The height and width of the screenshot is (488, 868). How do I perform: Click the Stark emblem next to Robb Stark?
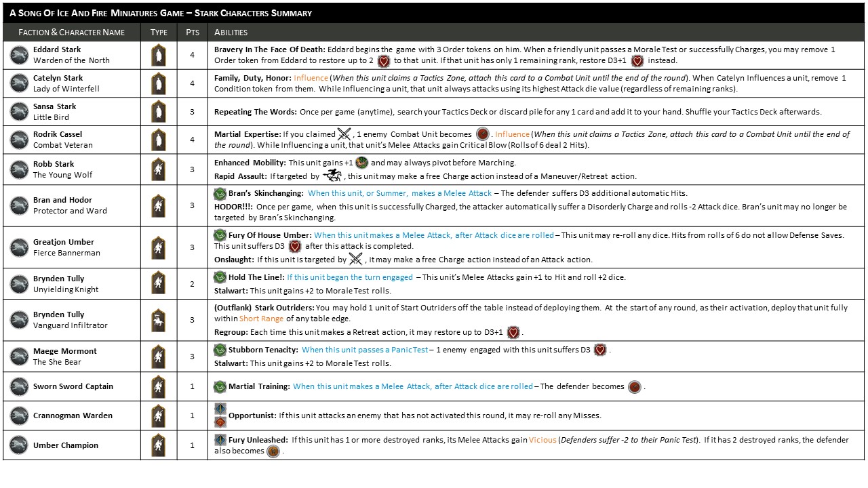[19, 169]
